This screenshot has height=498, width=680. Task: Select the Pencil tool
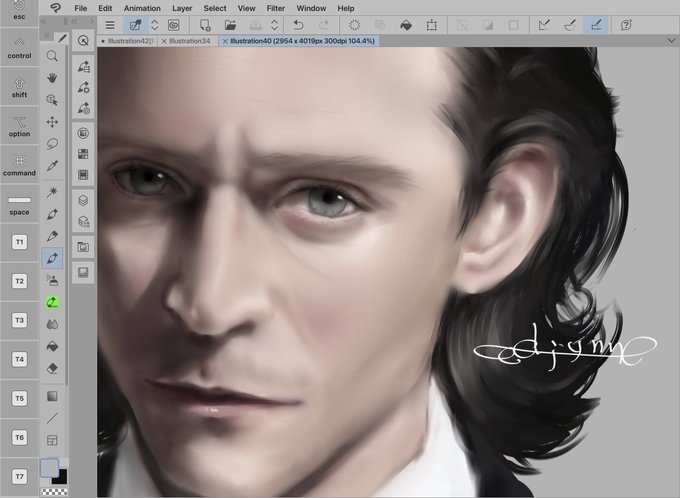pyautogui.click(x=52, y=236)
